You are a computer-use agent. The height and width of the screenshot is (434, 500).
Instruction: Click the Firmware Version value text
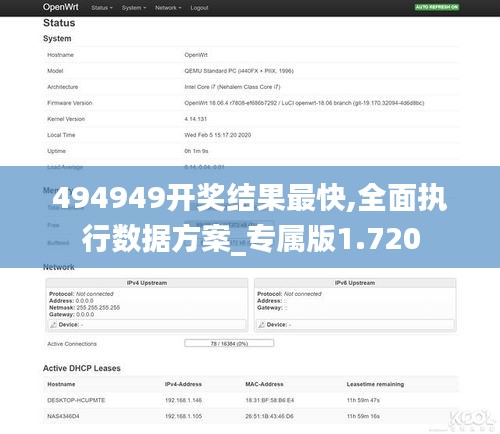click(304, 103)
